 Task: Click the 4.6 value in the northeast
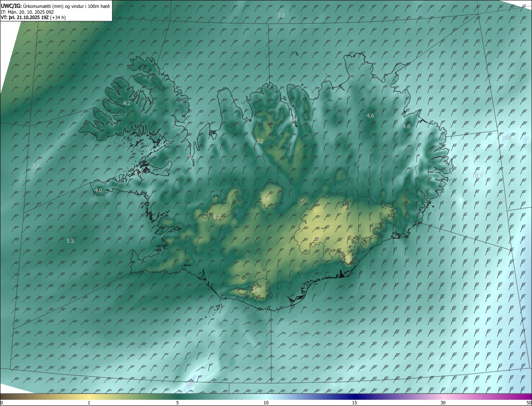point(370,115)
